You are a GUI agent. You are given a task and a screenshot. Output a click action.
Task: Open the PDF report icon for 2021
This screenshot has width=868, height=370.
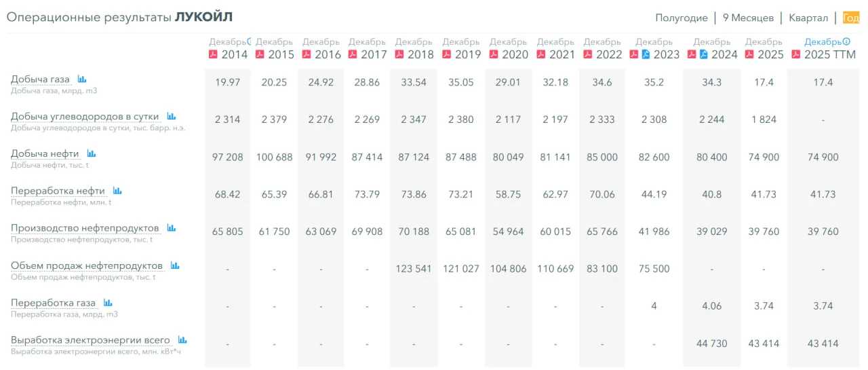click(x=540, y=54)
